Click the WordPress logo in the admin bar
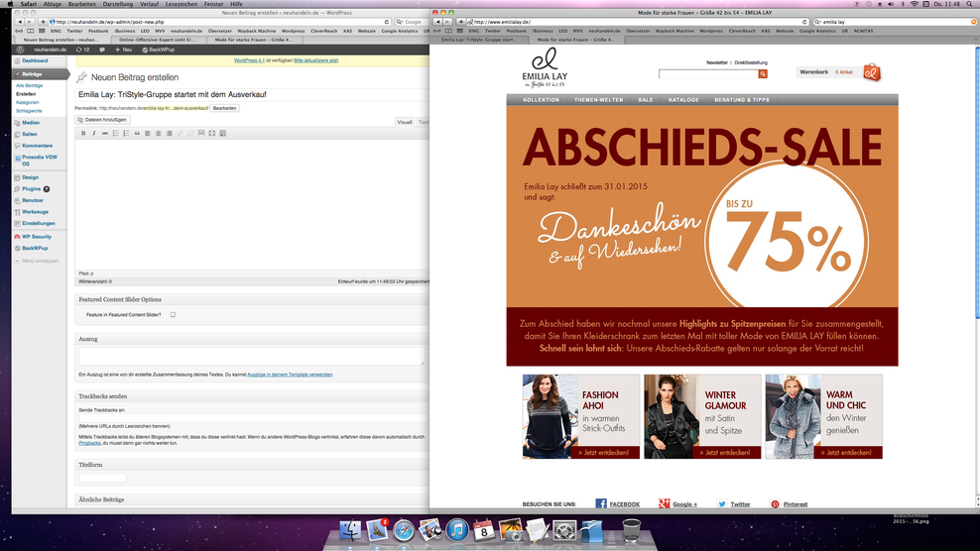 click(x=20, y=50)
